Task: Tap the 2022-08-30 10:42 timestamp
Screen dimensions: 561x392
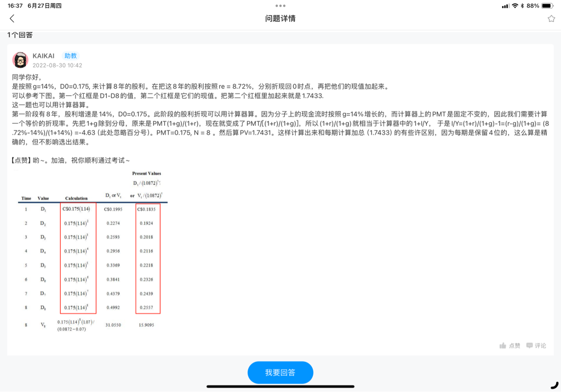Action: pyautogui.click(x=57, y=65)
